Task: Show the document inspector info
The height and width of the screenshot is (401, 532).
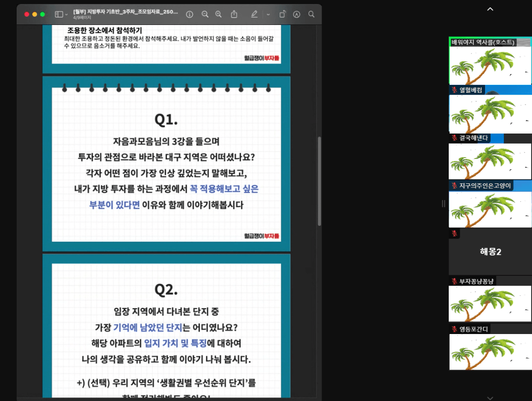Action: pyautogui.click(x=189, y=14)
